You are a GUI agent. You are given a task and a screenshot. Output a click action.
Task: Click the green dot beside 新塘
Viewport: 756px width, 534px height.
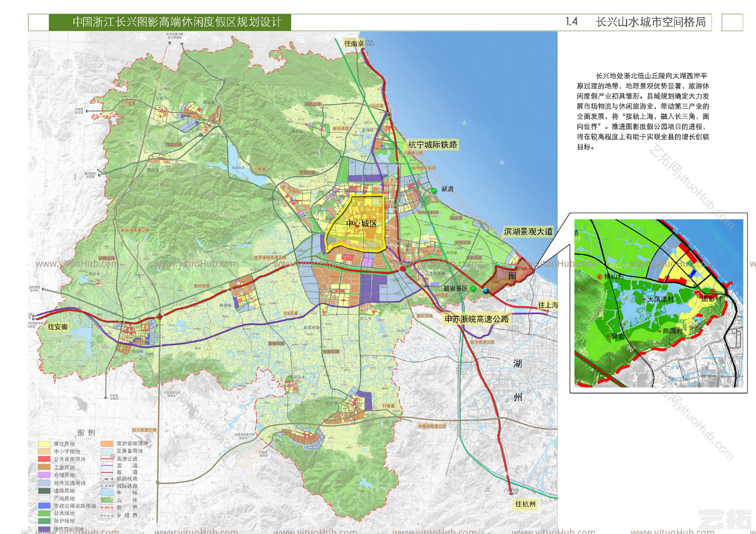tap(434, 191)
